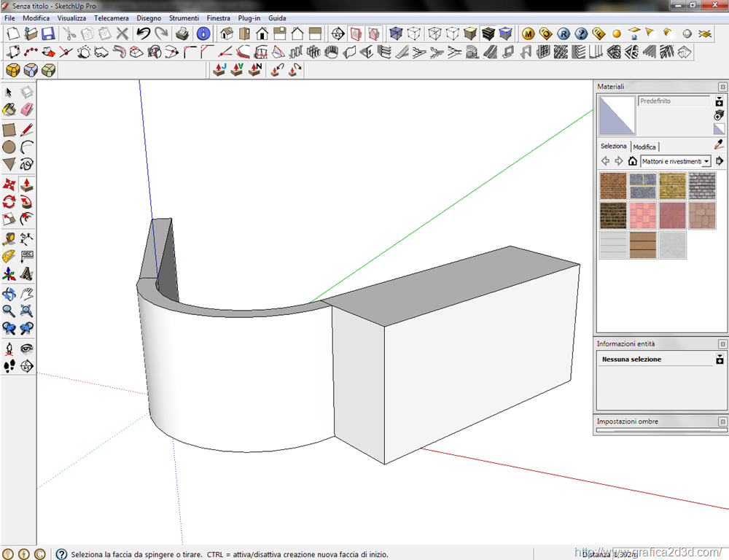Open the Telecamera menu
The height and width of the screenshot is (560, 729).
pyautogui.click(x=112, y=17)
